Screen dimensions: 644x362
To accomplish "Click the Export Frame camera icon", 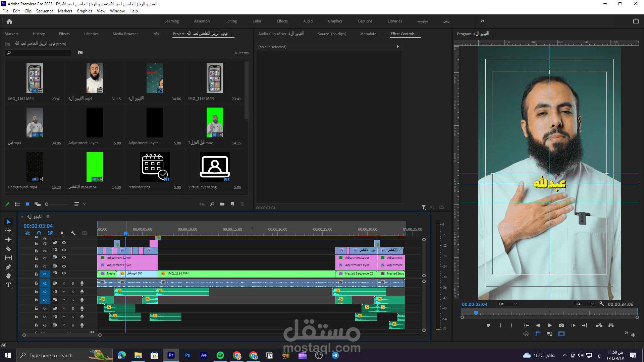I will click(561, 325).
